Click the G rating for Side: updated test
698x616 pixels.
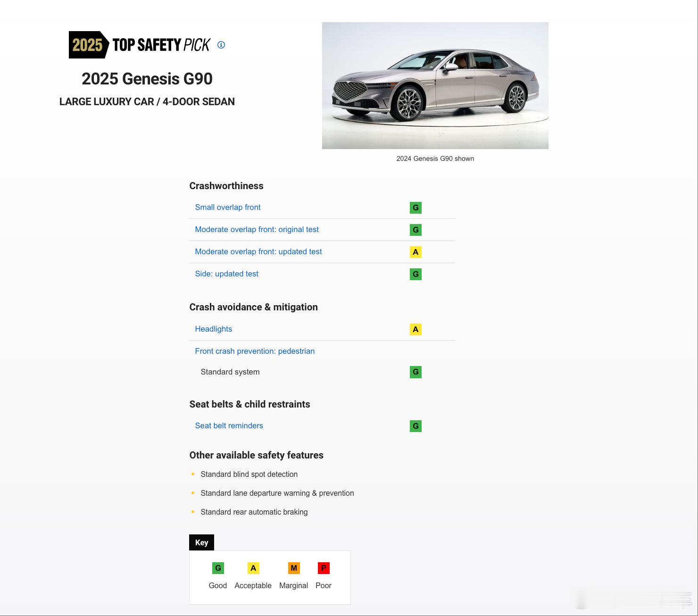click(x=415, y=274)
